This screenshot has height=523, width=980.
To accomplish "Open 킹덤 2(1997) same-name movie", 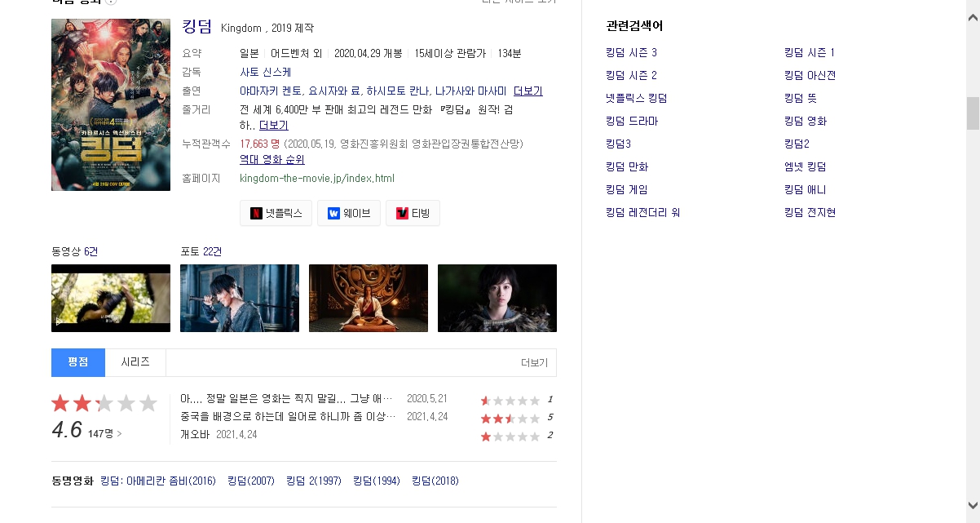I will click(314, 481).
